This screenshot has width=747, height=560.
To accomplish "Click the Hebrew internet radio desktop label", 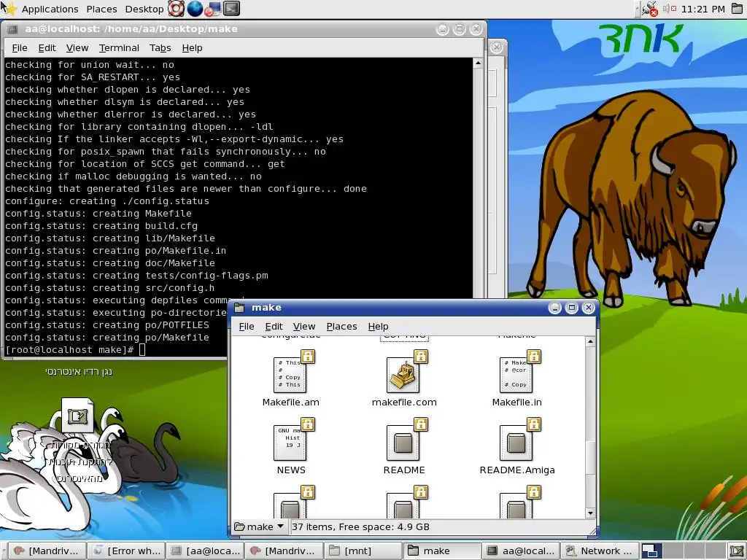I will pyautogui.click(x=79, y=371).
